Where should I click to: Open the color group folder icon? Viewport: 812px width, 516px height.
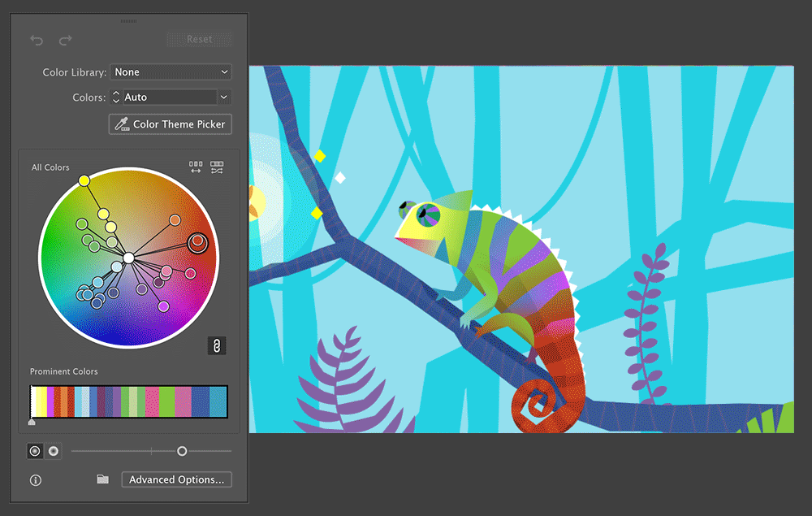[102, 479]
